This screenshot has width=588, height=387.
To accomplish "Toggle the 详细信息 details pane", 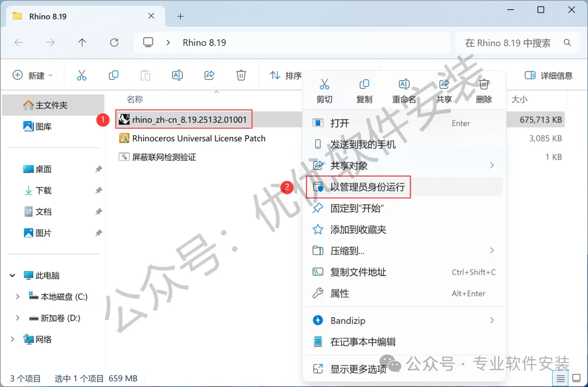I will coord(549,75).
